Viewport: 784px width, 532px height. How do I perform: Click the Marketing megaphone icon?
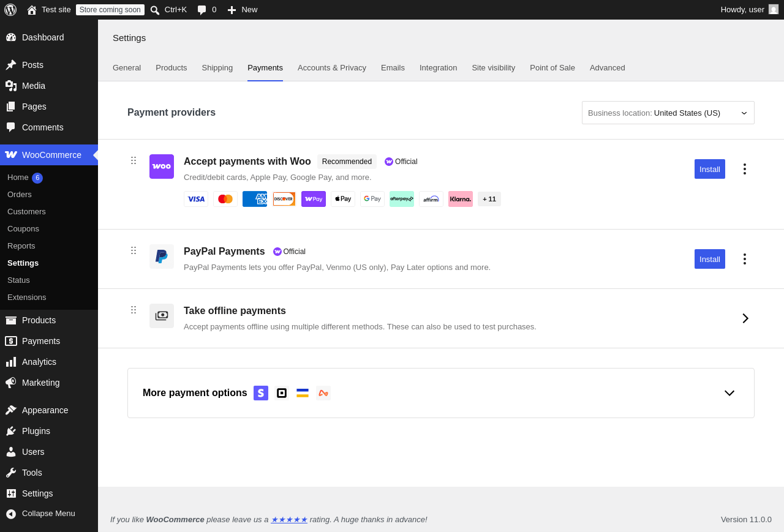tap(11, 383)
